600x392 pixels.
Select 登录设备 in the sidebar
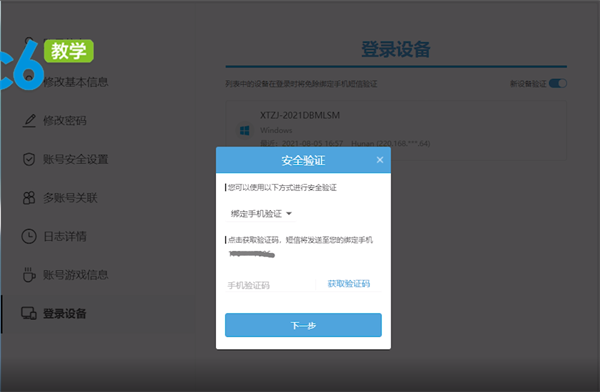click(x=64, y=314)
